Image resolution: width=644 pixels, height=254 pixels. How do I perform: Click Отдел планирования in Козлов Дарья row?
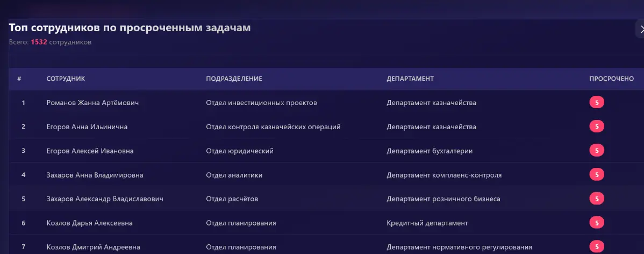[241, 223]
